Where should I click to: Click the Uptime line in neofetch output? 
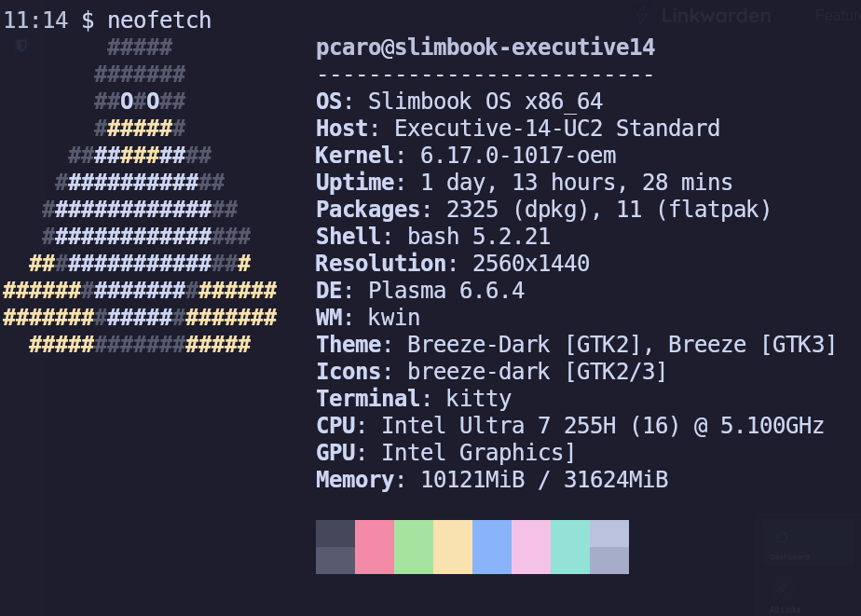click(524, 183)
